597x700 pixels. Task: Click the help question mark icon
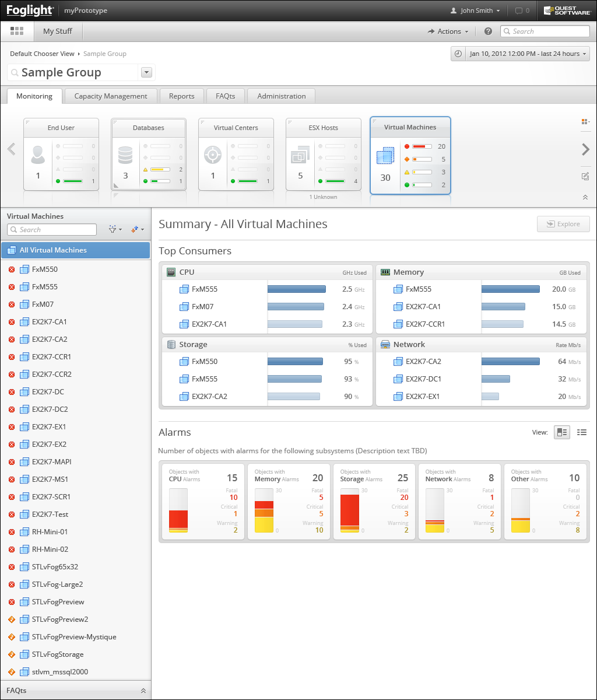pyautogui.click(x=488, y=32)
